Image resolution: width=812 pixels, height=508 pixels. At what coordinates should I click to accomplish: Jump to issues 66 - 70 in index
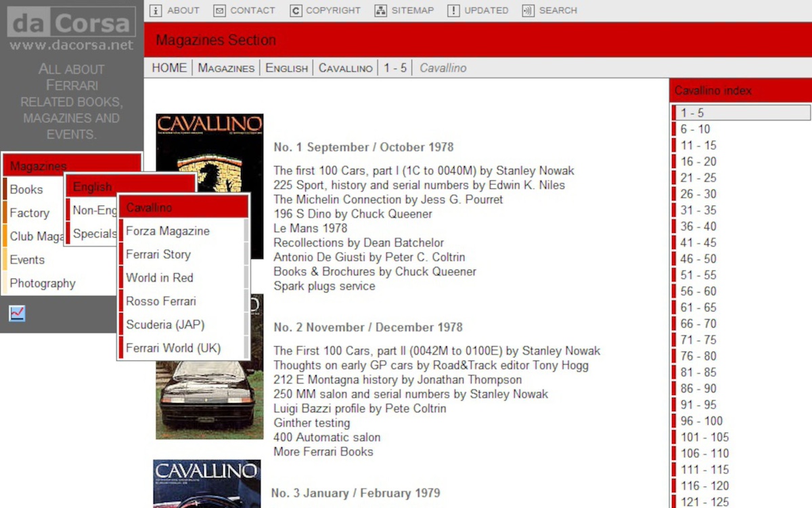point(741,324)
